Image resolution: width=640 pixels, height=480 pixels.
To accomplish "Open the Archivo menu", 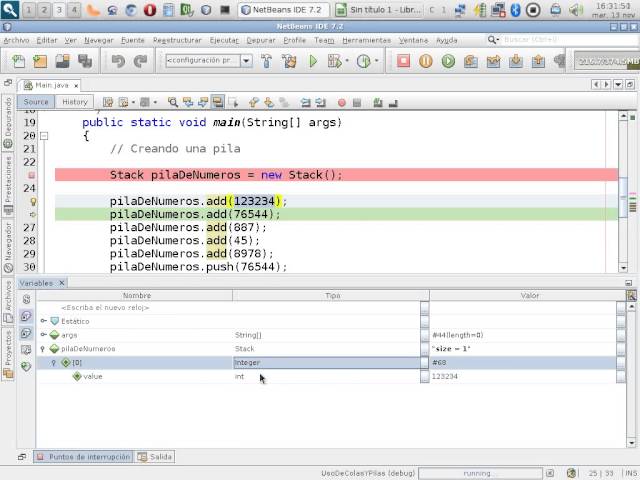I will pos(16,40).
